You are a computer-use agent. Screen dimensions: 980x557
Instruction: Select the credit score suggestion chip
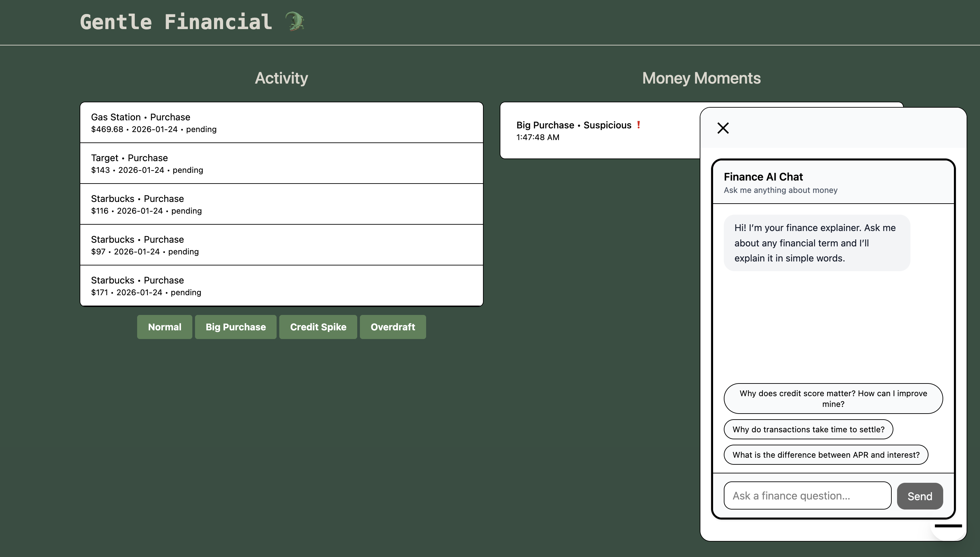(833, 398)
